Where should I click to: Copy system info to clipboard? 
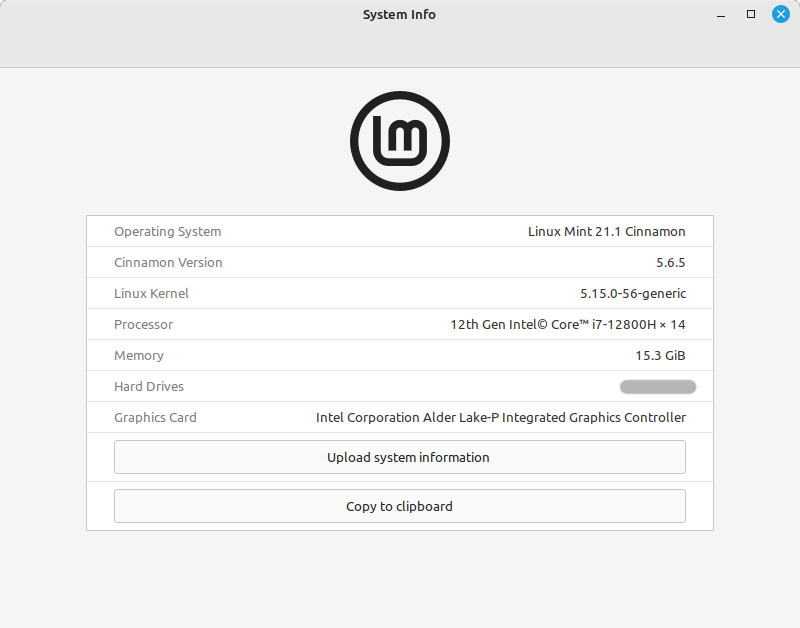399,506
